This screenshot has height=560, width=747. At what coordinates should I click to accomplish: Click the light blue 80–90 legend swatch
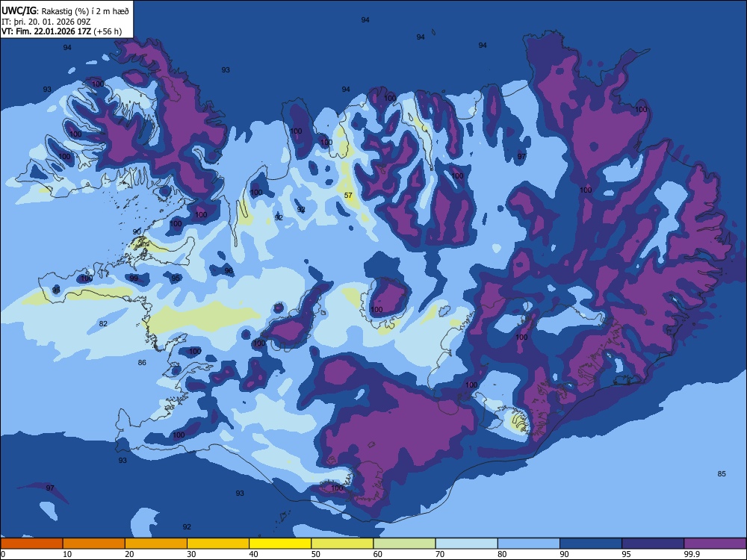click(x=528, y=544)
